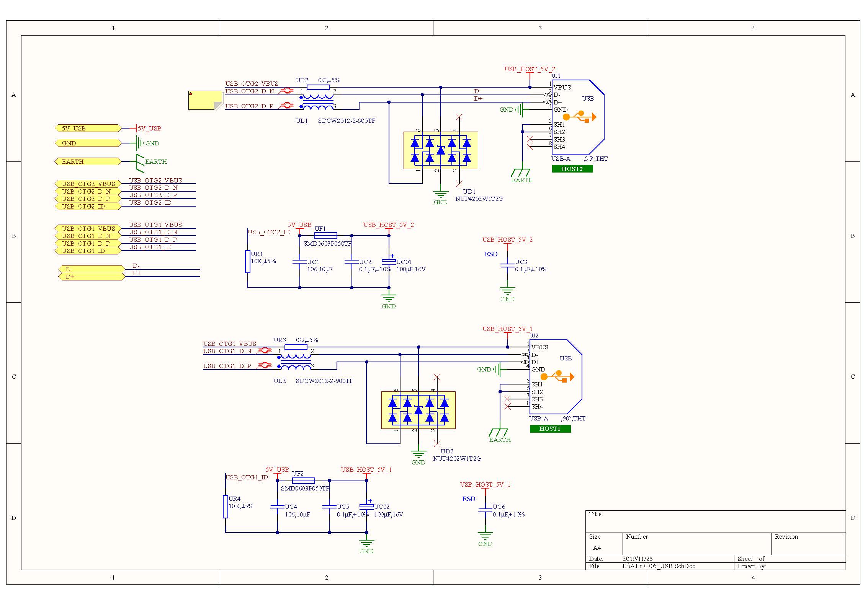Select the orange USB logo in UJ2

click(x=557, y=376)
